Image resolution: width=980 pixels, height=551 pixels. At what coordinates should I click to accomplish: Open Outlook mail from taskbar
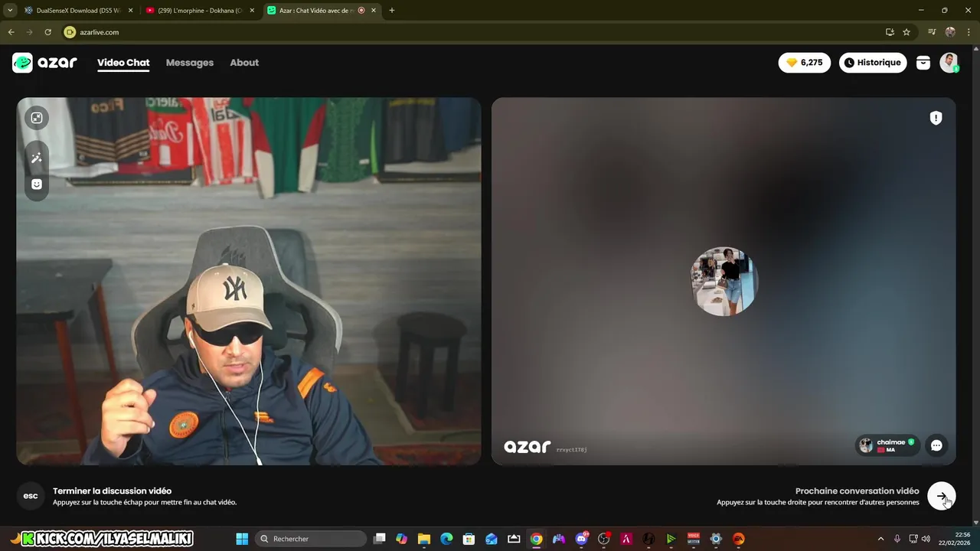coord(492,539)
